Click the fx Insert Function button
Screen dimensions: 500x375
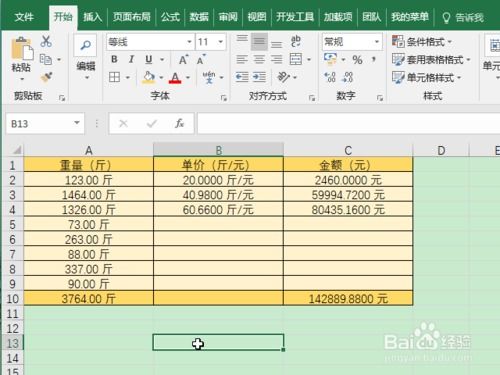(x=179, y=123)
